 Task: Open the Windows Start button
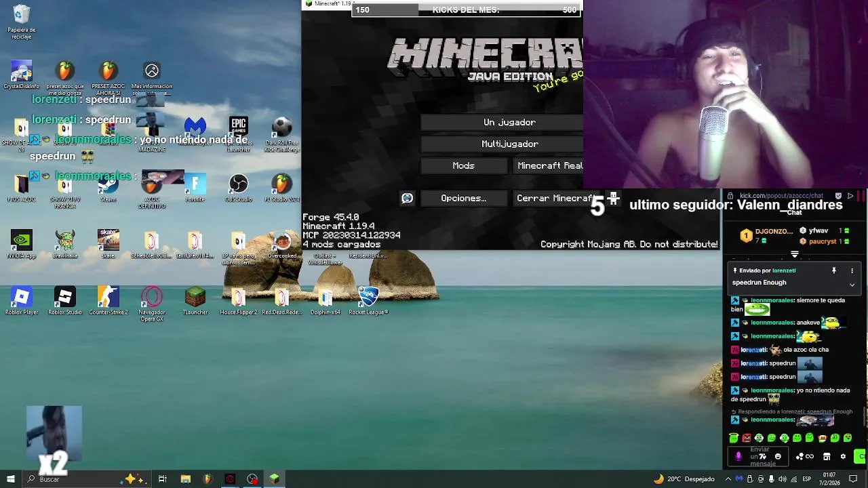(10, 479)
